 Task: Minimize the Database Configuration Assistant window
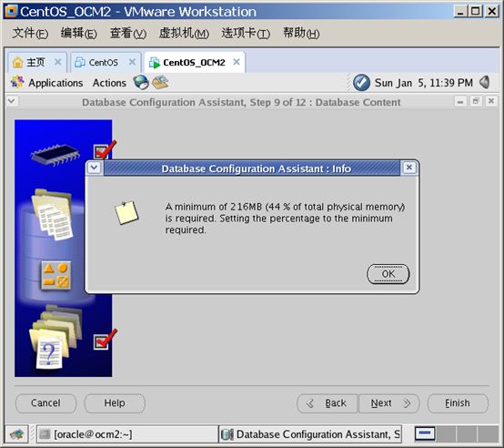click(x=460, y=102)
